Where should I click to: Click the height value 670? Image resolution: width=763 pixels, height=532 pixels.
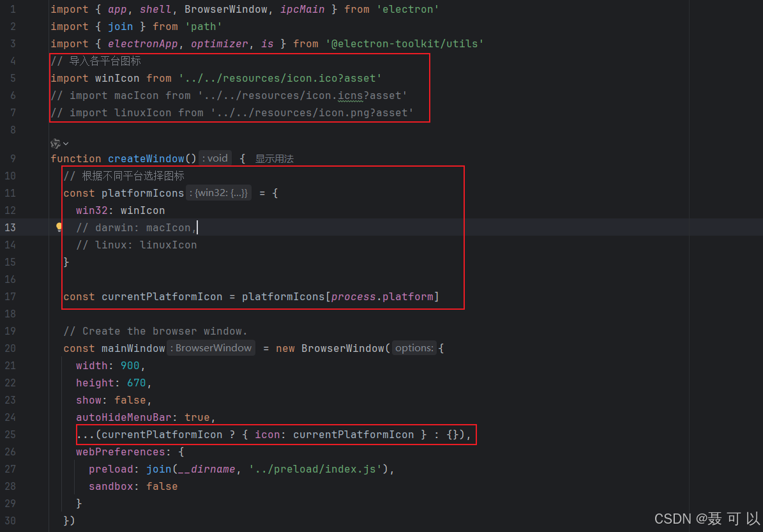pos(136,383)
